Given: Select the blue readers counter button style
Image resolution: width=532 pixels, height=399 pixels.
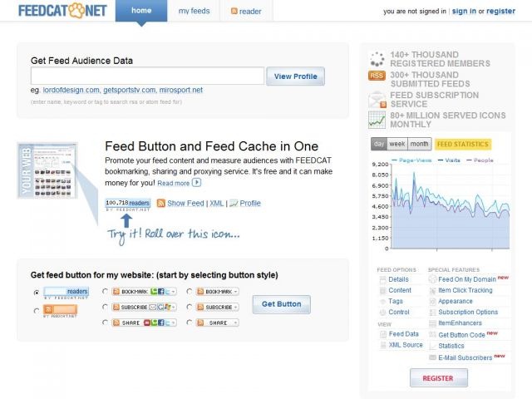Looking at the screenshot, I should point(37,293).
